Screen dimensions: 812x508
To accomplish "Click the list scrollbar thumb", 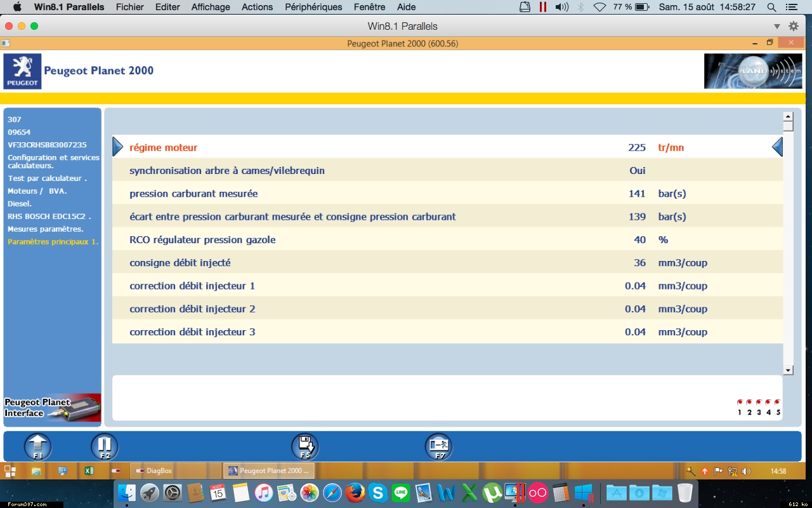I will point(789,126).
